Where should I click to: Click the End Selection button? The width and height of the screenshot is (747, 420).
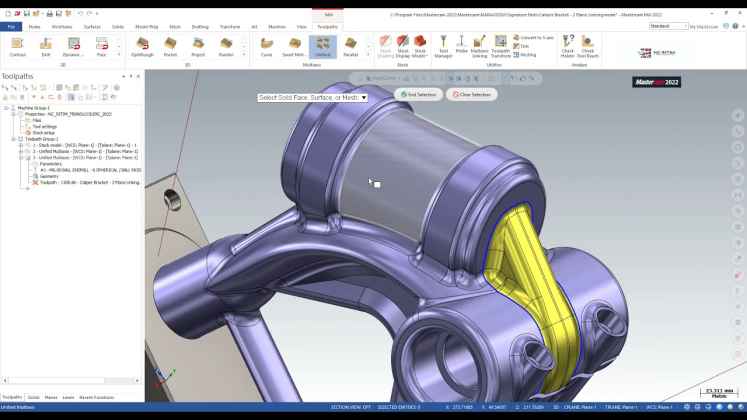(x=419, y=94)
